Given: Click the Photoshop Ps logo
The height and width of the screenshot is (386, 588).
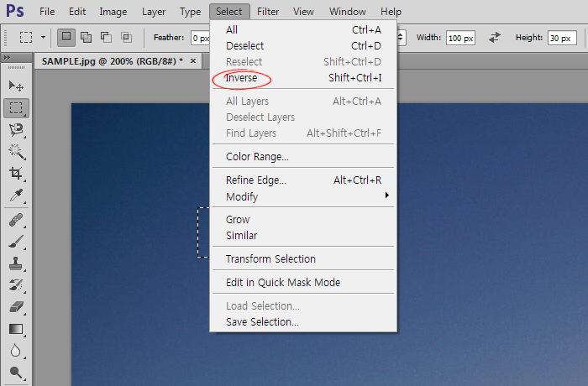Looking at the screenshot, I should point(15,11).
